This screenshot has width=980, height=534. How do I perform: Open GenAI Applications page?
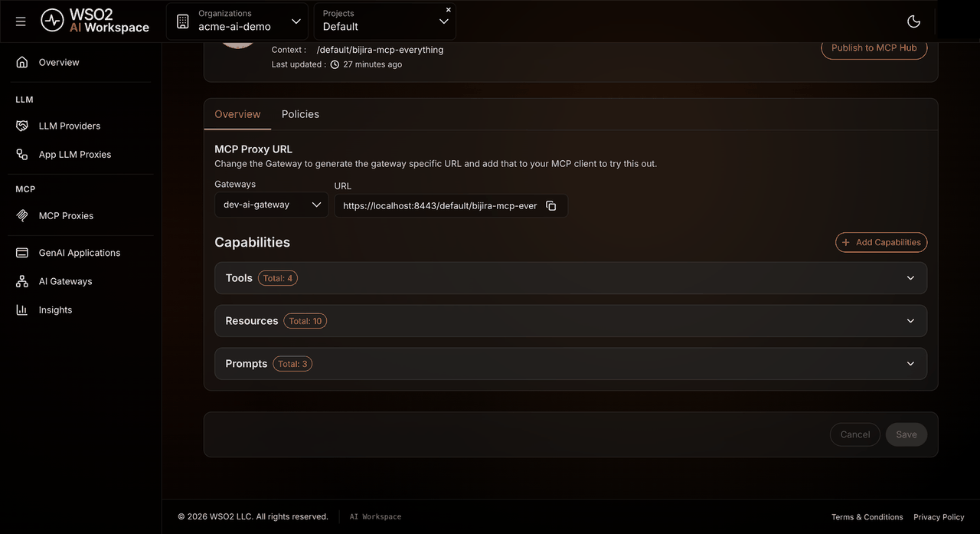pyautogui.click(x=80, y=253)
